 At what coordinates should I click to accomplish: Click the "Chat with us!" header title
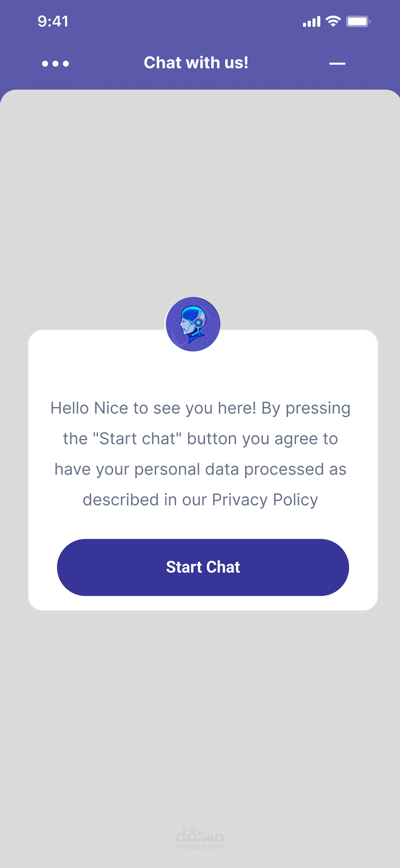click(196, 63)
